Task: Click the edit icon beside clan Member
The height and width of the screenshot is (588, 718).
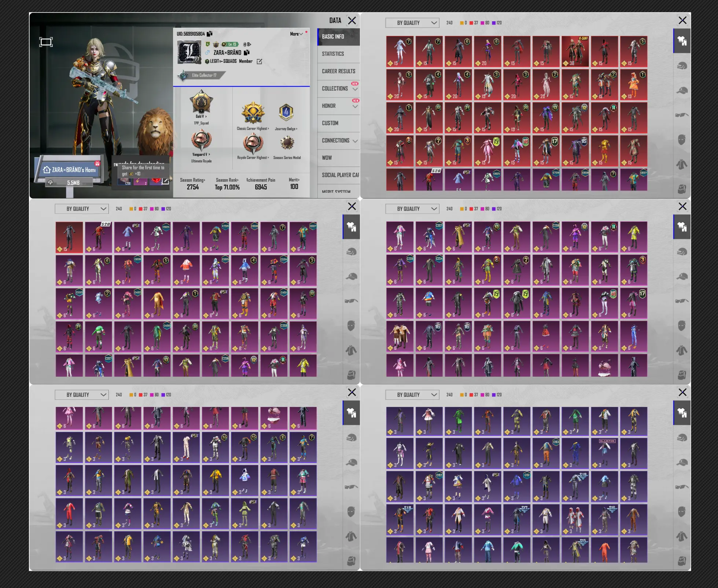Action: tap(259, 62)
